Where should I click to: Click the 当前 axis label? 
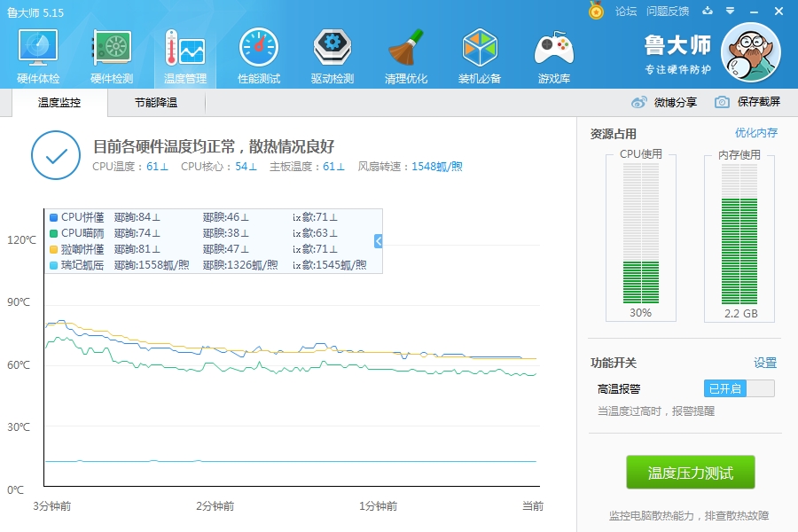tap(533, 506)
